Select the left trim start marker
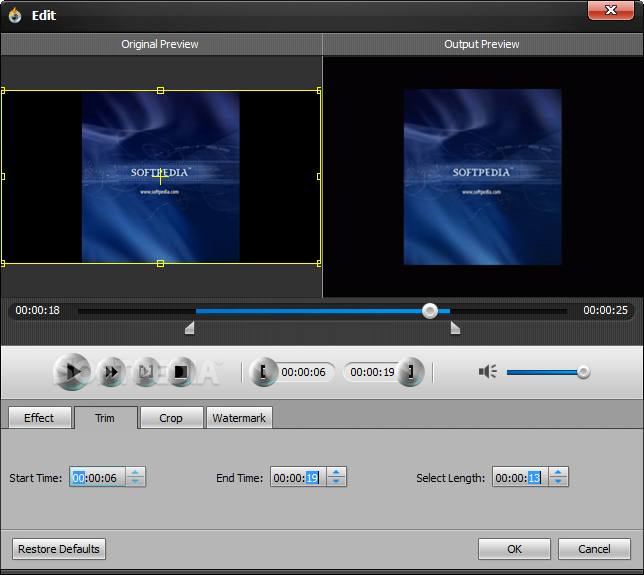644x575 pixels. pyautogui.click(x=189, y=328)
